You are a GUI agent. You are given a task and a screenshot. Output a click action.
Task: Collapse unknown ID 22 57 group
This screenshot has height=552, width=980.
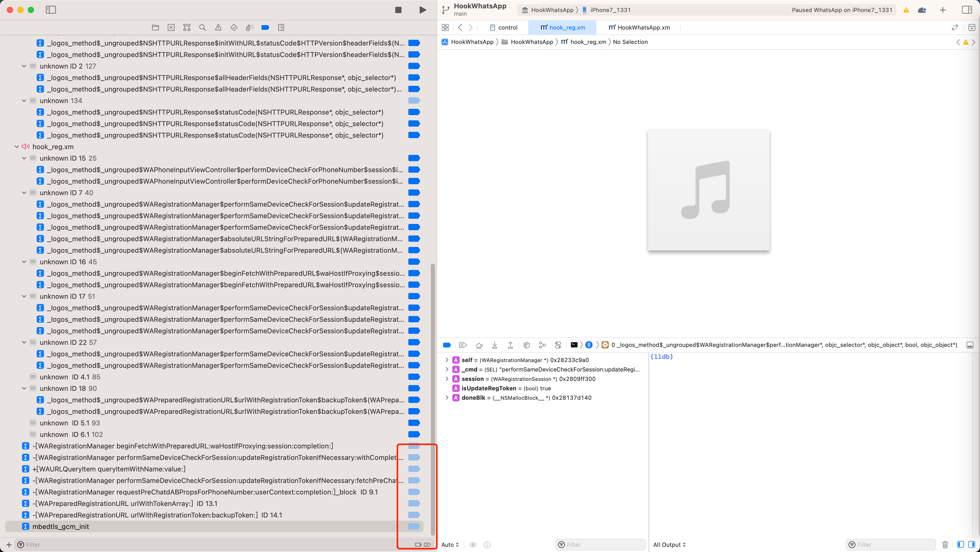pyautogui.click(x=24, y=342)
